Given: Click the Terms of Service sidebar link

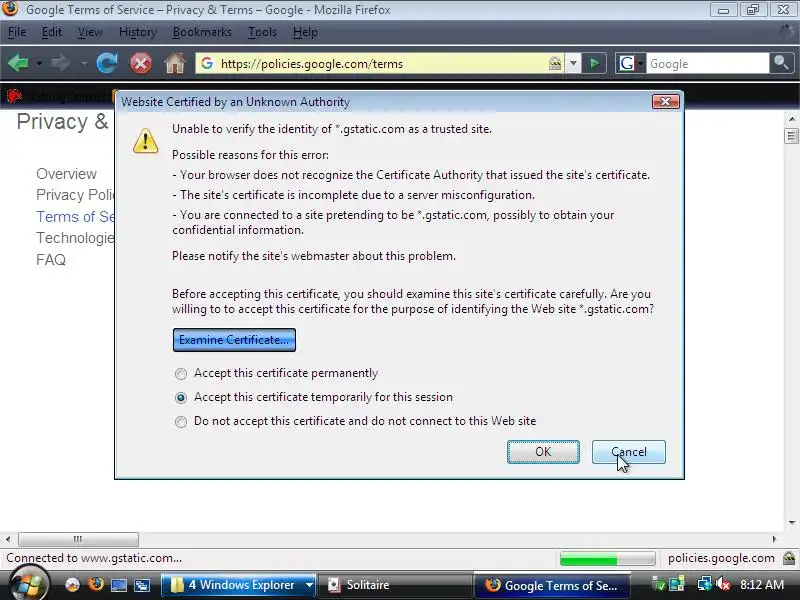Looking at the screenshot, I should point(76,217).
